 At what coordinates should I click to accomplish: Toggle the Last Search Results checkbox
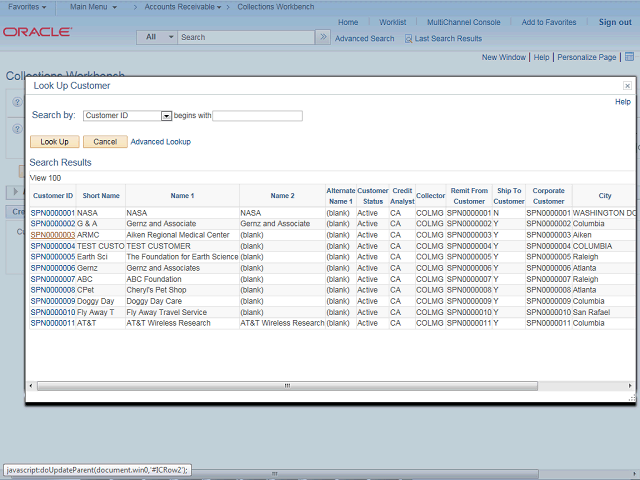pyautogui.click(x=408, y=38)
